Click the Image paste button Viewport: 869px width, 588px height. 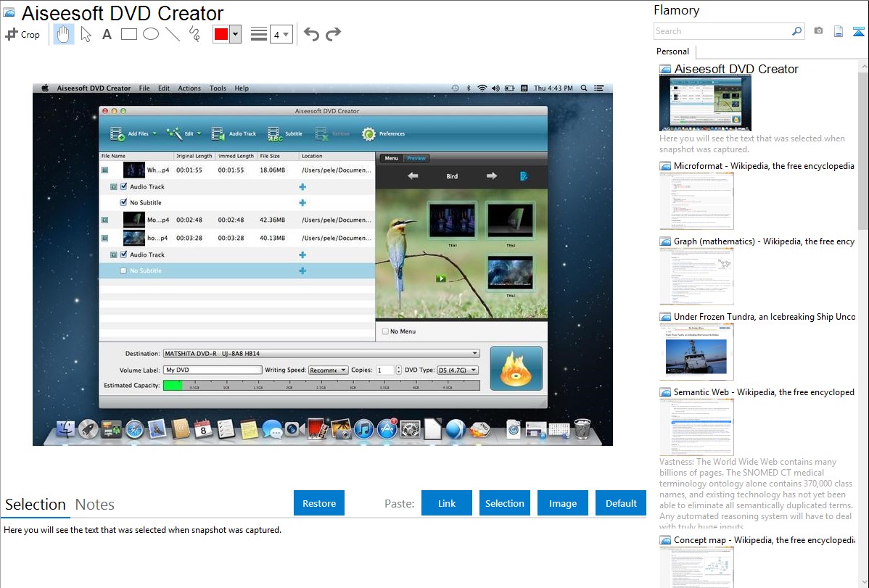click(562, 503)
